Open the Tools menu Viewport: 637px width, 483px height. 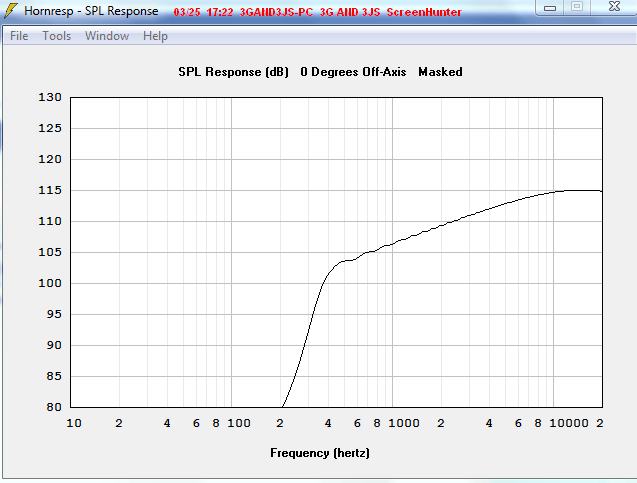click(x=56, y=36)
